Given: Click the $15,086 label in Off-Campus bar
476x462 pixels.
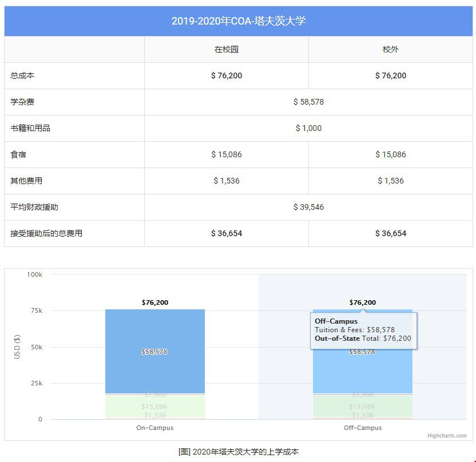Looking at the screenshot, I should tap(362, 407).
